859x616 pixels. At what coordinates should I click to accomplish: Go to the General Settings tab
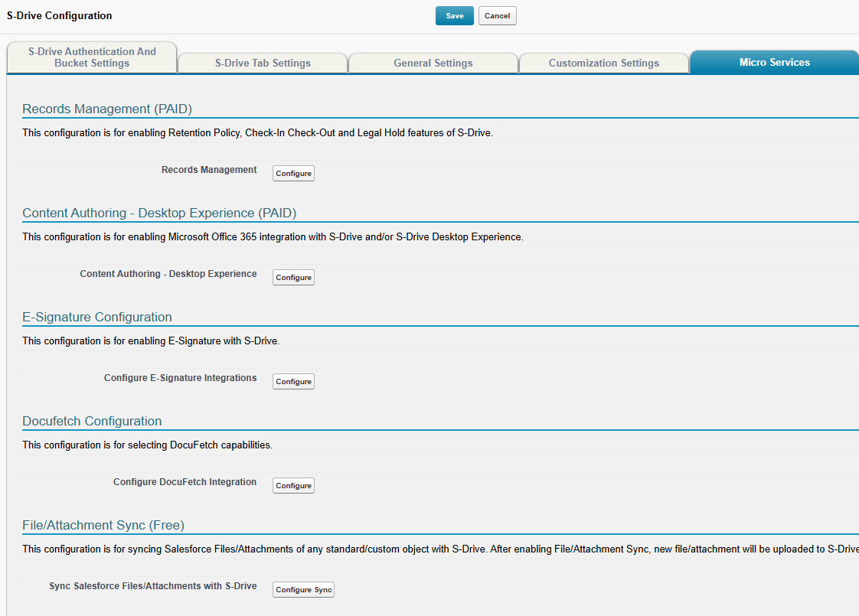coord(433,64)
